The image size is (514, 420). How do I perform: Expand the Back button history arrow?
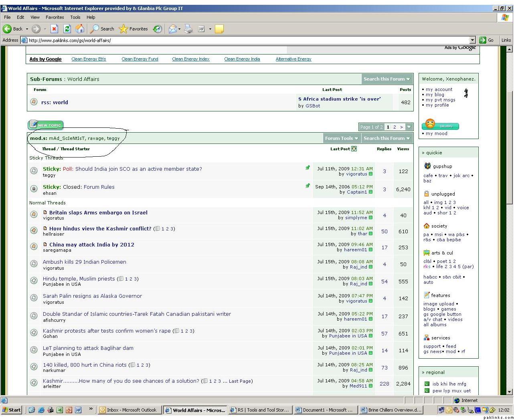27,29
